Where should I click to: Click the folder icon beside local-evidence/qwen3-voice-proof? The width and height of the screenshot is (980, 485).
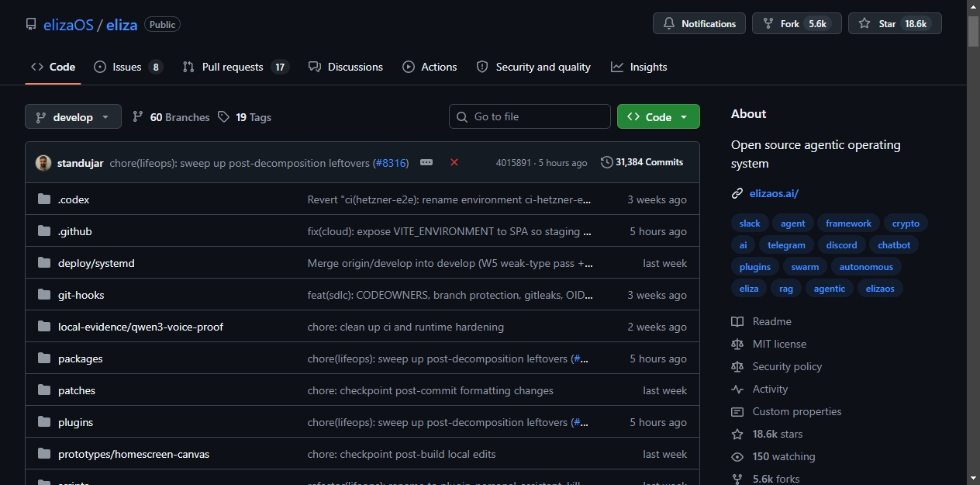44,327
